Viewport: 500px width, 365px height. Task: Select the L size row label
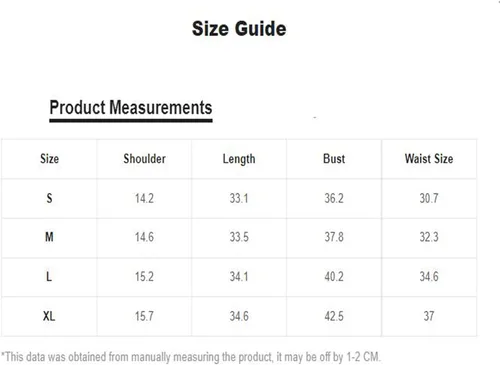tap(49, 276)
